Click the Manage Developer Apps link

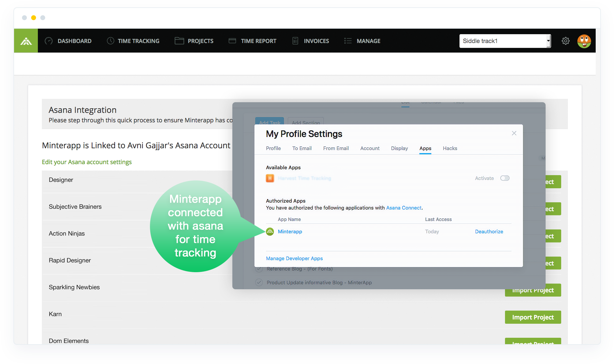pyautogui.click(x=294, y=258)
